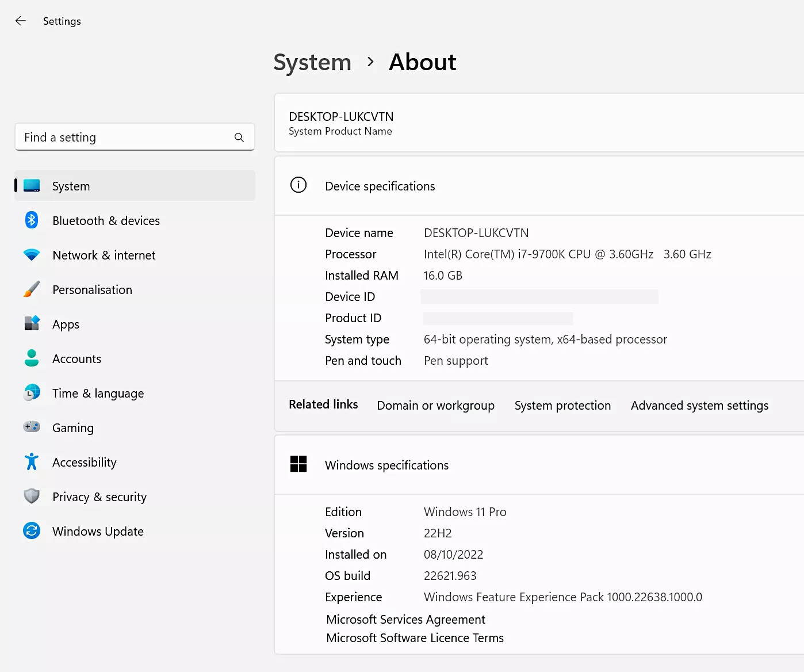804x672 pixels.
Task: Open Privacy & security label
Action: (x=99, y=497)
